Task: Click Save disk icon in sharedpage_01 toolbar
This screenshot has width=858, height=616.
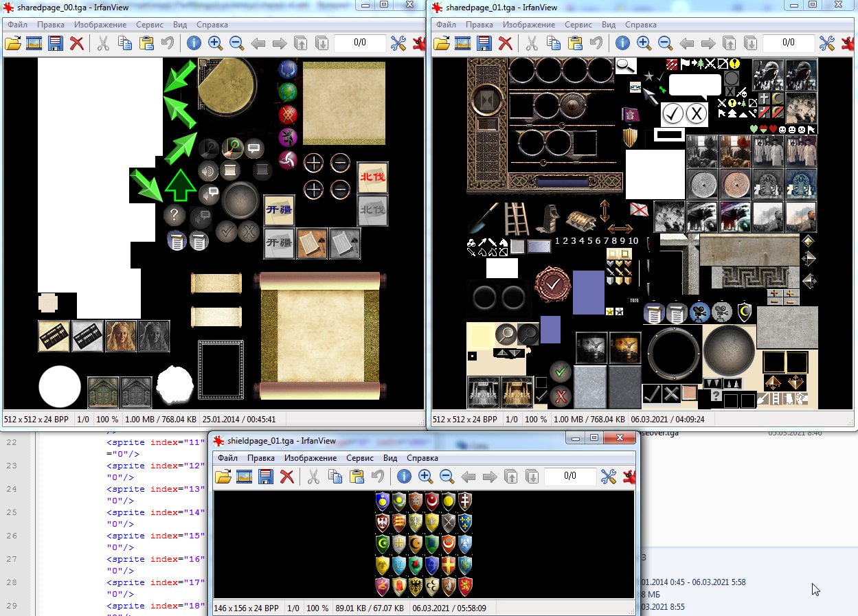Action: tap(484, 43)
